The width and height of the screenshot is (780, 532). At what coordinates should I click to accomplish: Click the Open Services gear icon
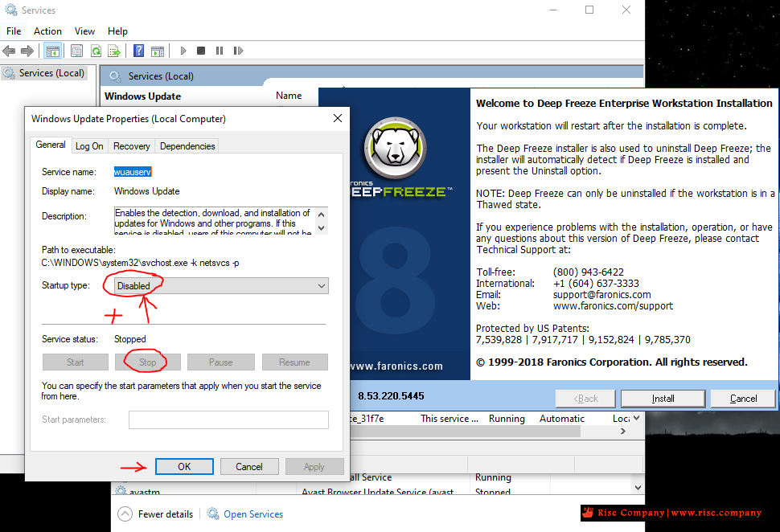point(213,514)
